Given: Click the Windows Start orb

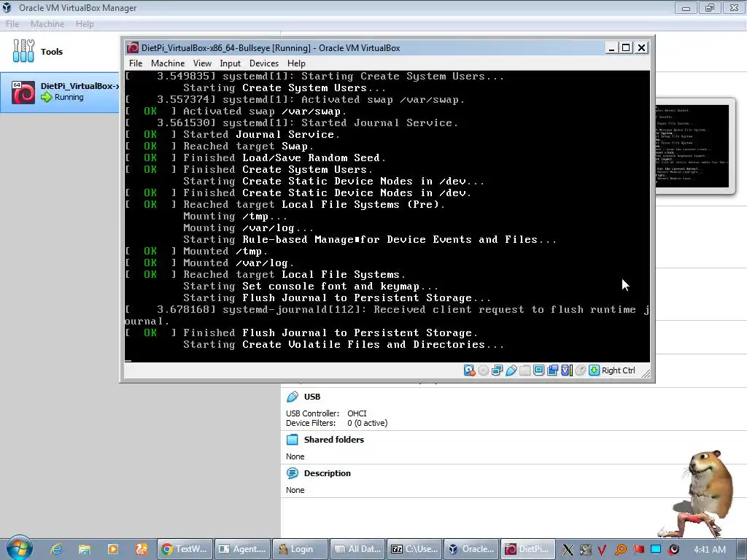Looking at the screenshot, I should [x=20, y=548].
